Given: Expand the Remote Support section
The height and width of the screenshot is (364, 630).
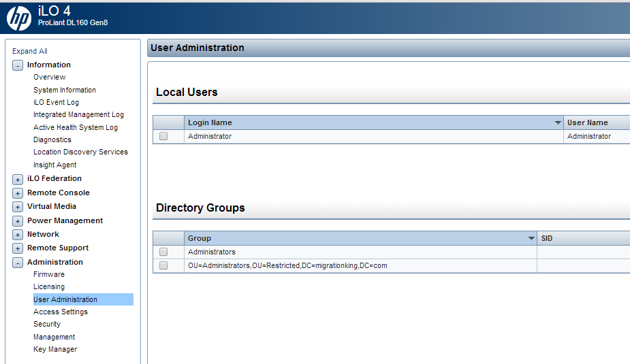Looking at the screenshot, I should click(x=18, y=248).
